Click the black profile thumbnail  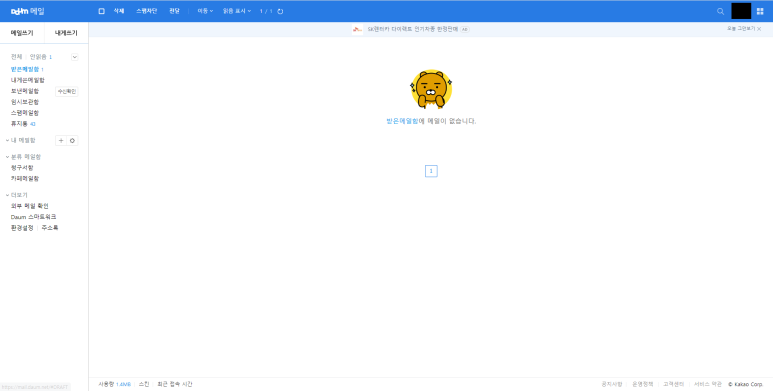click(x=741, y=11)
